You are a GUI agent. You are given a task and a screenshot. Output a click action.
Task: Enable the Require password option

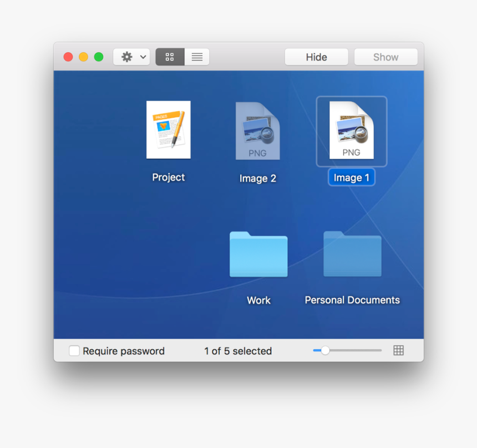(74, 350)
